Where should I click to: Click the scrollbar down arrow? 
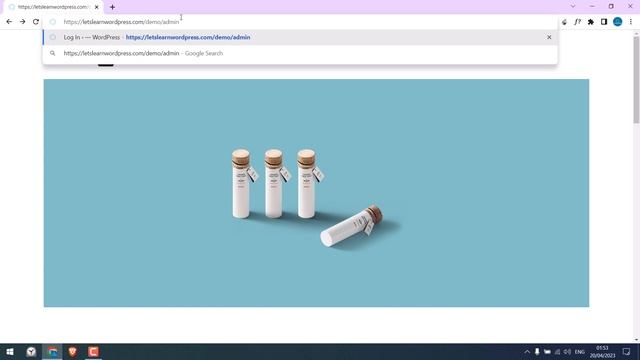[x=636, y=340]
